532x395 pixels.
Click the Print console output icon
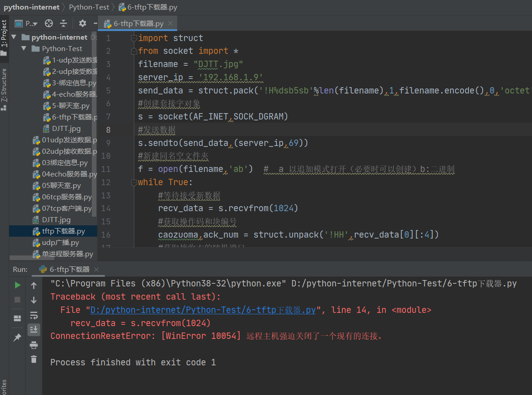(x=34, y=345)
